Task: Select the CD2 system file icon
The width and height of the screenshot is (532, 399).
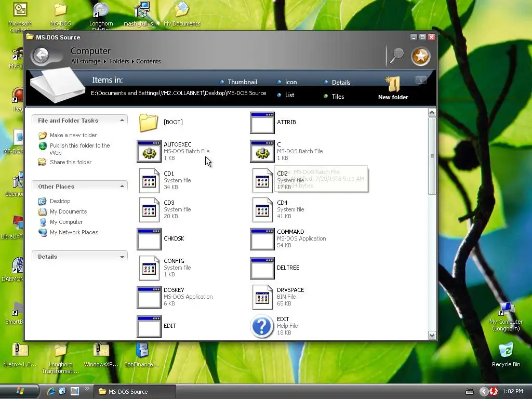Action: (x=262, y=181)
